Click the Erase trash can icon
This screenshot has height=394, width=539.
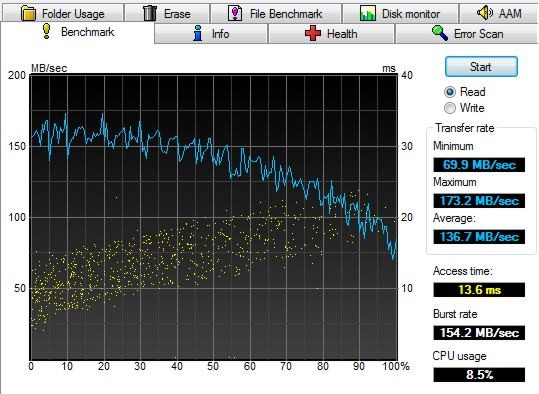(x=150, y=13)
